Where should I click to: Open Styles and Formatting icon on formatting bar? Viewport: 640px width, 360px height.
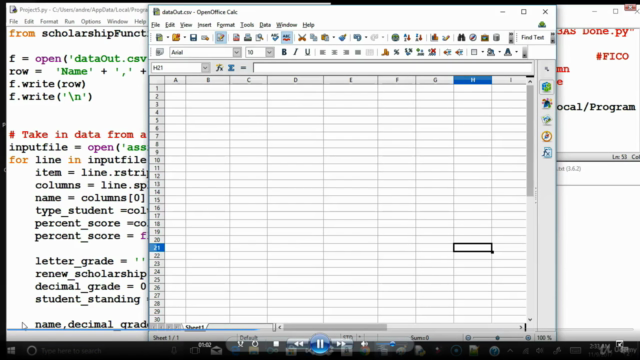160,52
